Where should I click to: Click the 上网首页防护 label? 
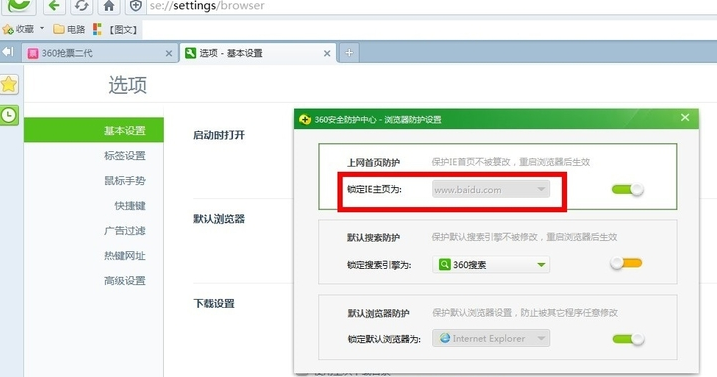click(373, 162)
